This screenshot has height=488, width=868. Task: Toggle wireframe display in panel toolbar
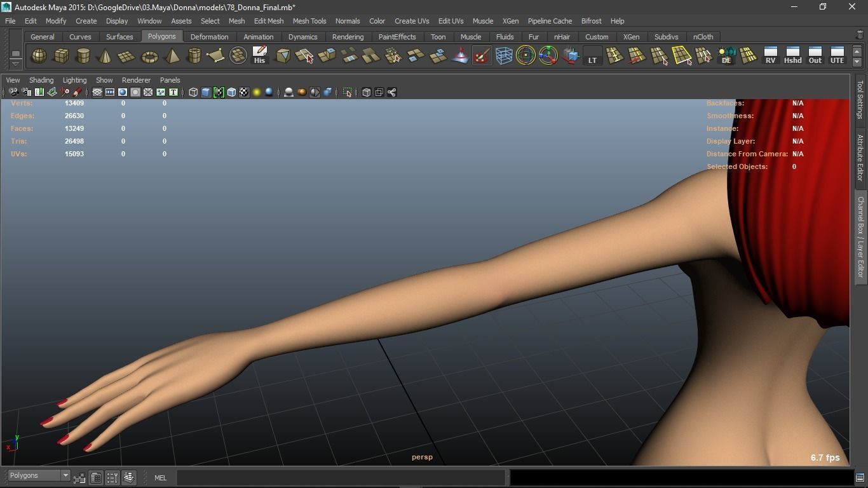(x=193, y=92)
